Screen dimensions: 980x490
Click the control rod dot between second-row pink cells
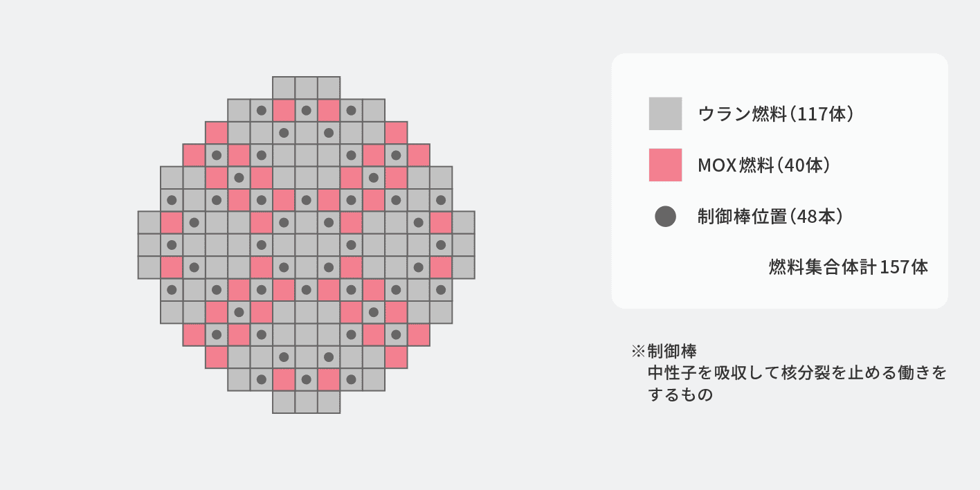(x=306, y=110)
